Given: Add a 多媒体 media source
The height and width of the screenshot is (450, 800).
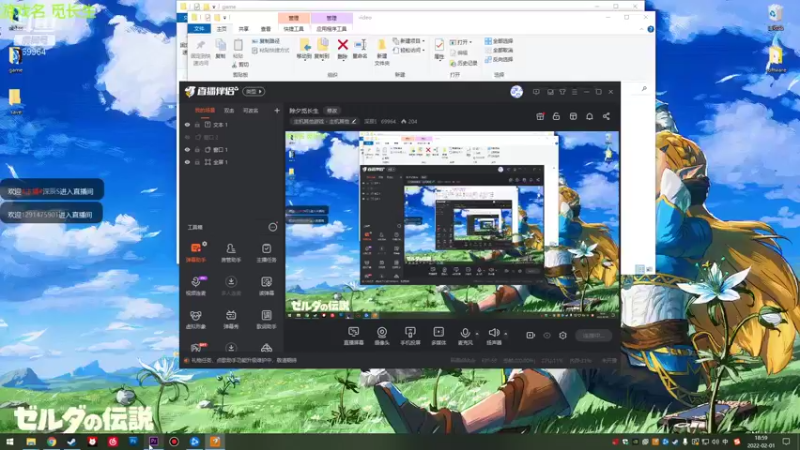Looking at the screenshot, I should (438, 336).
